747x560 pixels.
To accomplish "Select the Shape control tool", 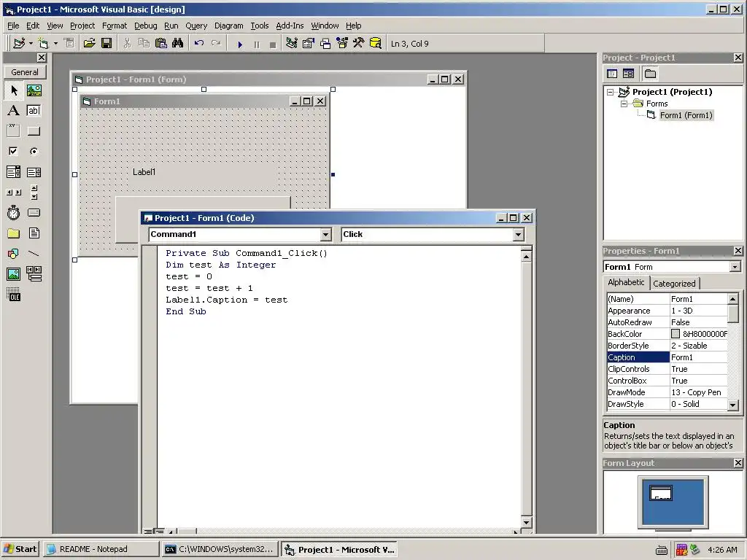I will [13, 253].
